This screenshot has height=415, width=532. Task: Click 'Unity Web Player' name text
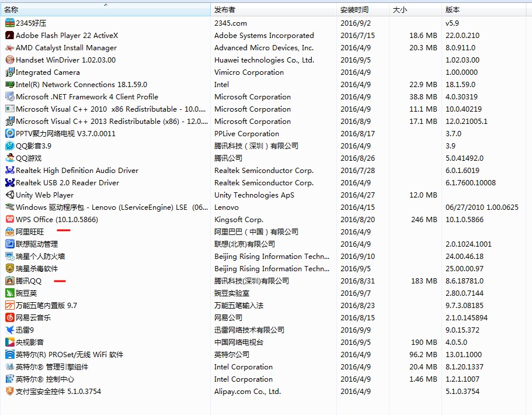44,195
